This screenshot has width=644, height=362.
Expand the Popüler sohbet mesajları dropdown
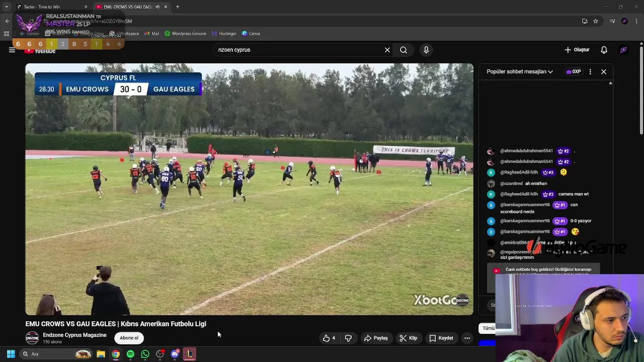(x=520, y=71)
